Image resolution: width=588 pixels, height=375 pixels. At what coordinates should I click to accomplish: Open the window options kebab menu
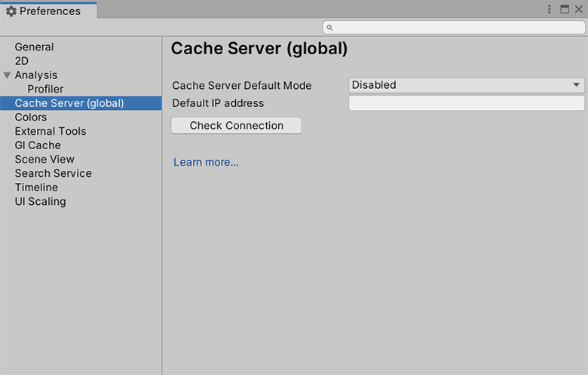pyautogui.click(x=550, y=9)
